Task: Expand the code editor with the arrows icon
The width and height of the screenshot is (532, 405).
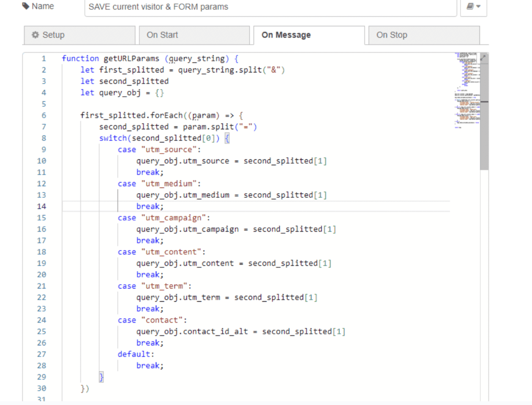Action: [483, 58]
